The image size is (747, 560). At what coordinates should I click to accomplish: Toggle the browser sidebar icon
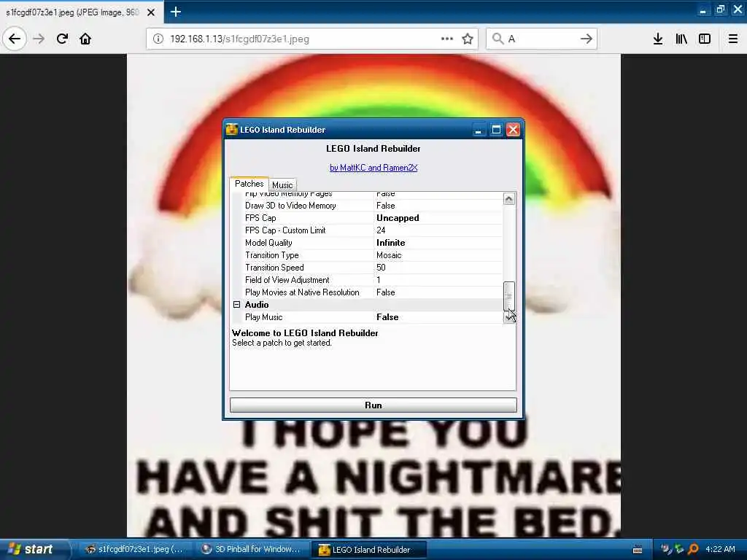(705, 39)
